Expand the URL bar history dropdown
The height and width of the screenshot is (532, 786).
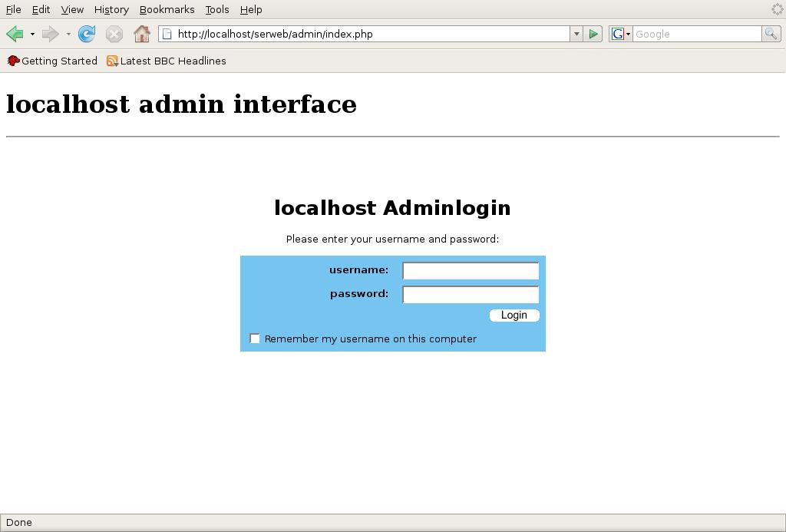(x=576, y=34)
